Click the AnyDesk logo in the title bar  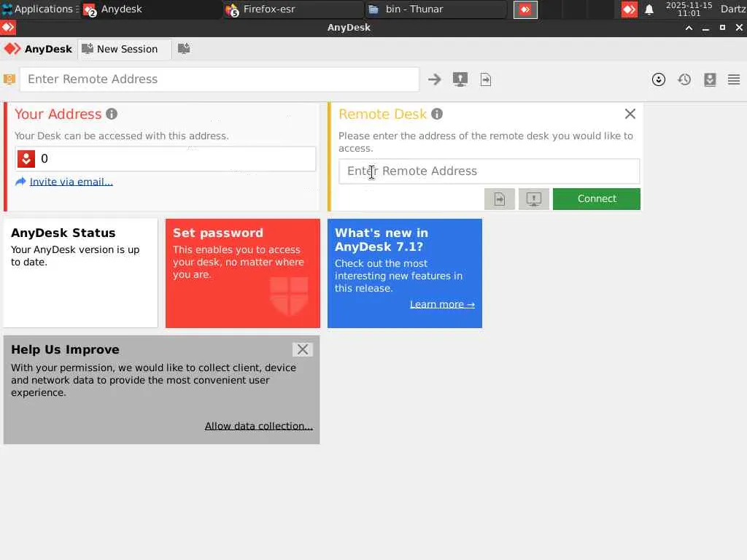pos(8,28)
